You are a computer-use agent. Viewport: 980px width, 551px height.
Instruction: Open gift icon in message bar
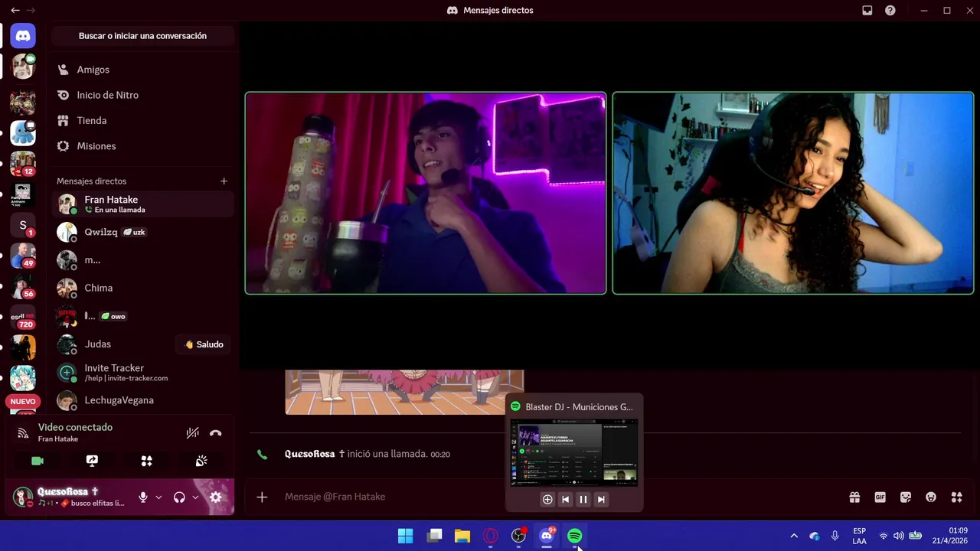point(854,497)
